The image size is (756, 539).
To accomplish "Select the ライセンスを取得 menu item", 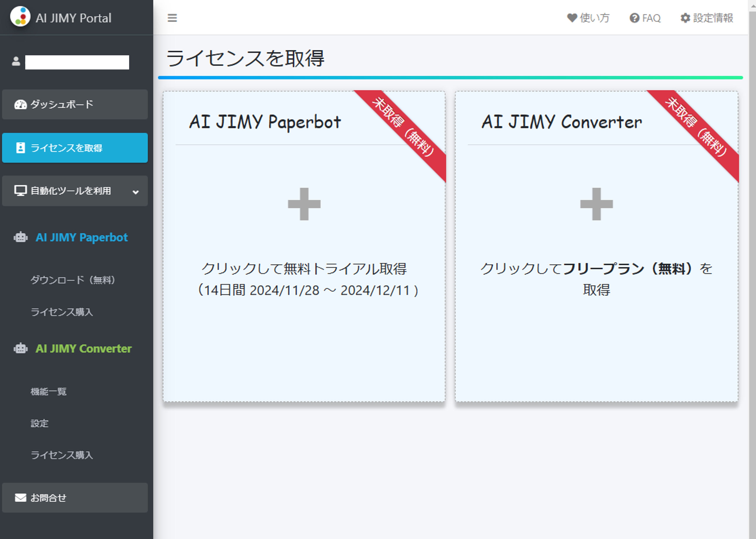I will (x=75, y=148).
